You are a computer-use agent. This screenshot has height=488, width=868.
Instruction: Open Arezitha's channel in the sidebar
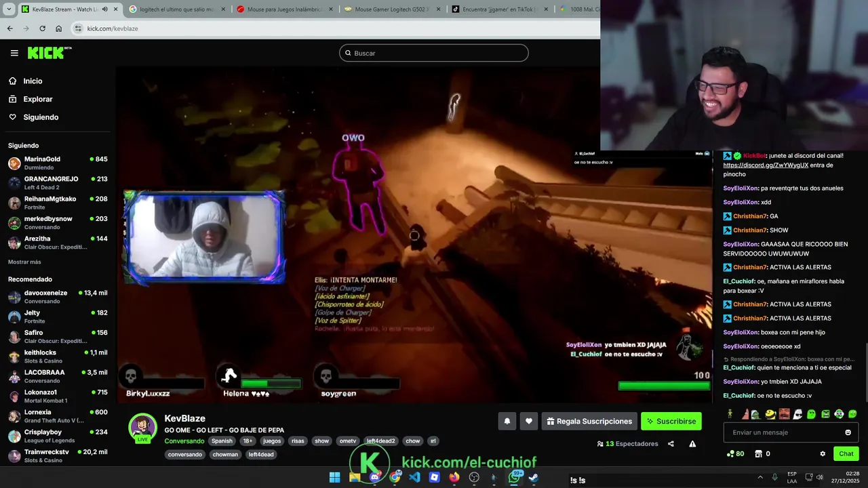(x=58, y=243)
